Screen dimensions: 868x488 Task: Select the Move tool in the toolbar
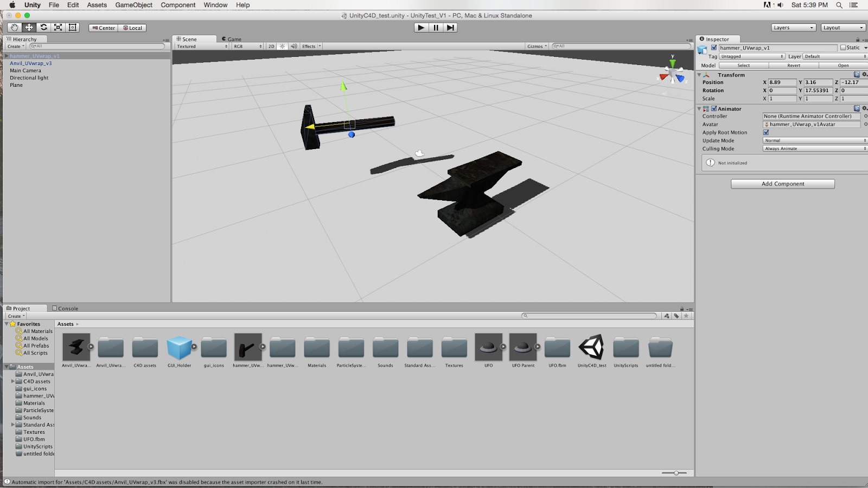(x=29, y=28)
